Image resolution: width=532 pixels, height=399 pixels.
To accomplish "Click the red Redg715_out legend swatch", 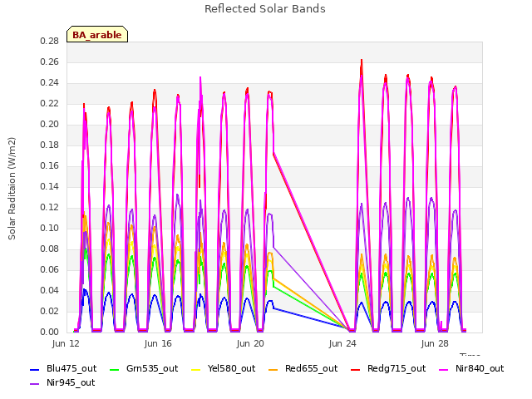I will coord(355,369).
